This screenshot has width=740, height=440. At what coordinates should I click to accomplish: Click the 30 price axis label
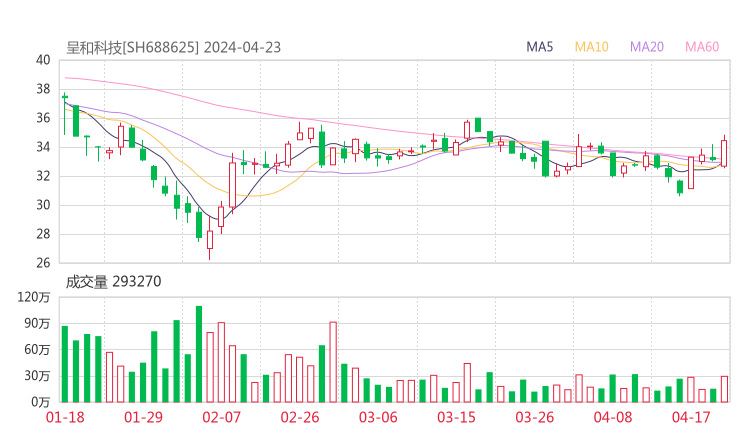tap(43, 204)
